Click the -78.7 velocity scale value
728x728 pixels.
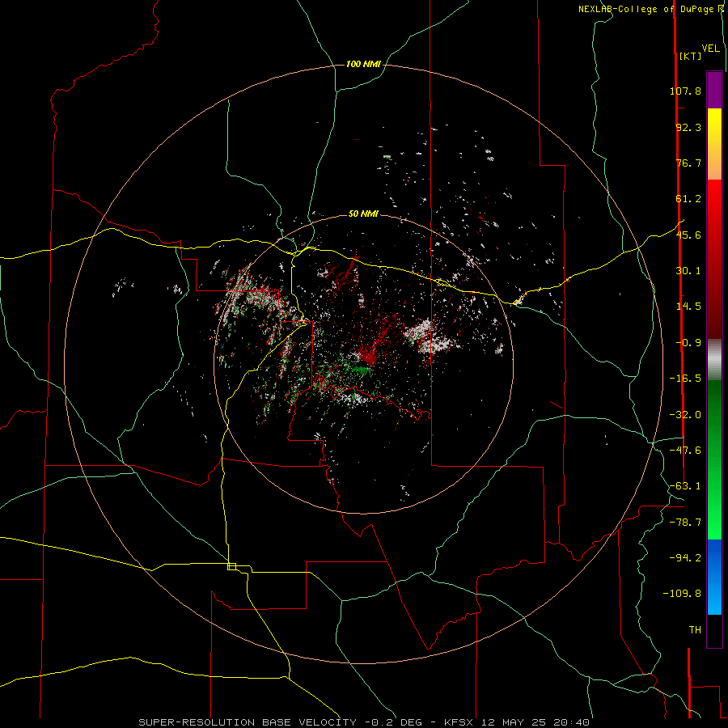[x=685, y=523]
